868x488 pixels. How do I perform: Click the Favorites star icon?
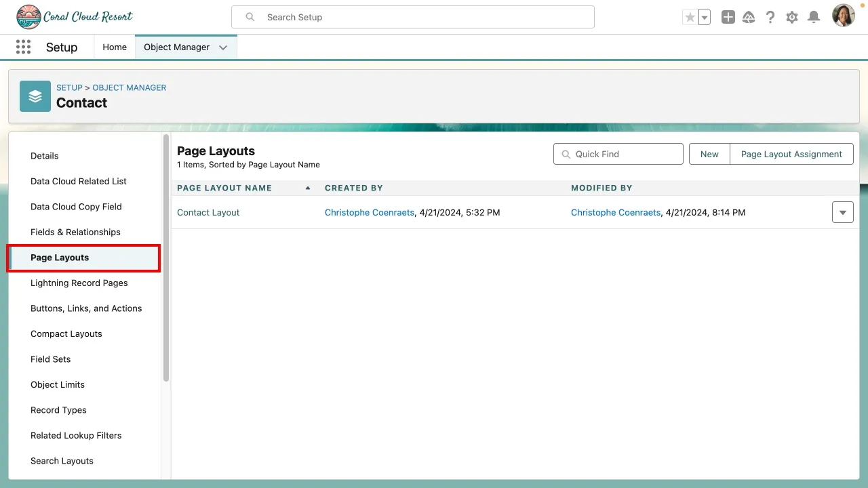click(x=690, y=18)
